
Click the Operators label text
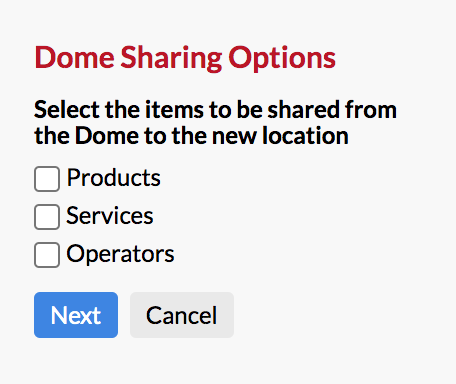pyautogui.click(x=120, y=254)
